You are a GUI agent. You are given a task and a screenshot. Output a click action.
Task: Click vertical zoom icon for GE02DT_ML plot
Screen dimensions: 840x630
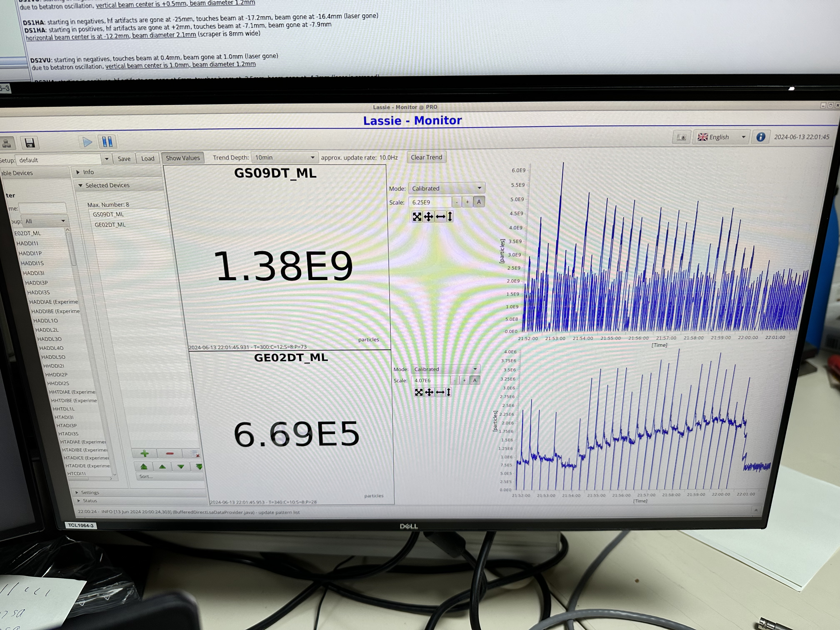449,392
